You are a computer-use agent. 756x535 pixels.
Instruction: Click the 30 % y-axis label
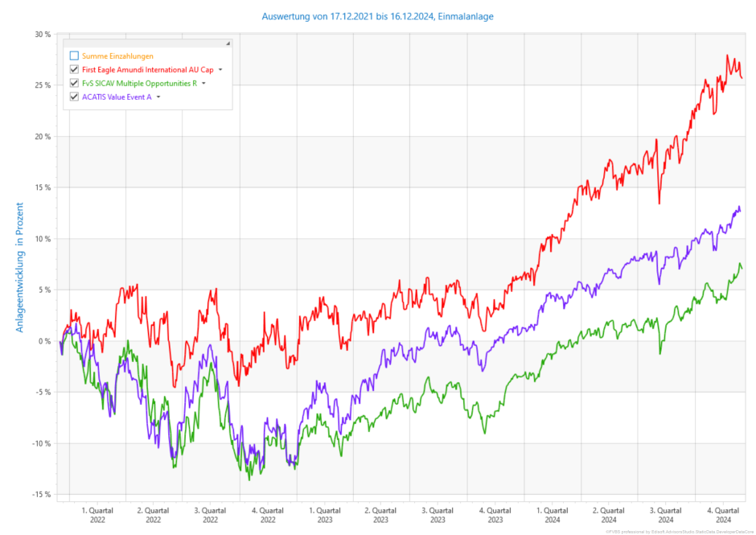pos(42,35)
